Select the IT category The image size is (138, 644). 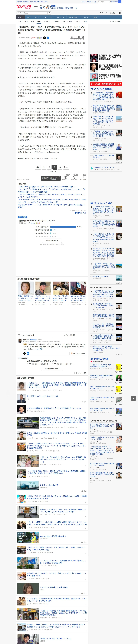pyautogui.click(x=64, y=21)
